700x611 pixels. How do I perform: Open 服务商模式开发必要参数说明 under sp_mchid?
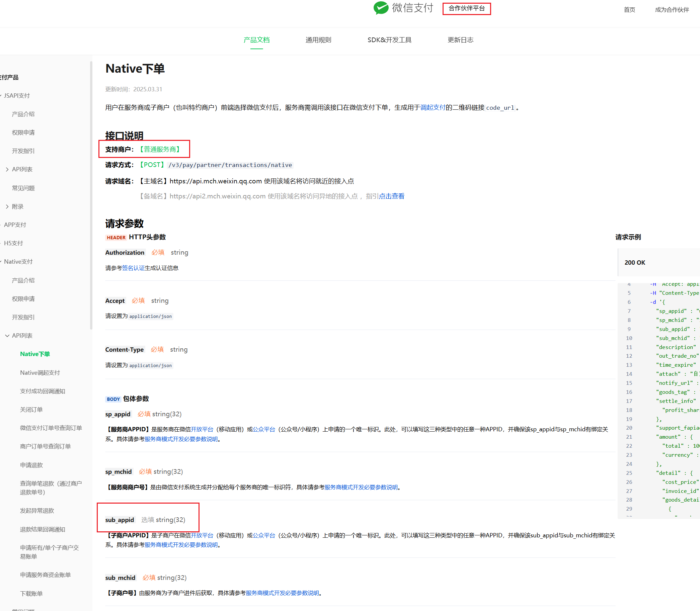pos(361,487)
